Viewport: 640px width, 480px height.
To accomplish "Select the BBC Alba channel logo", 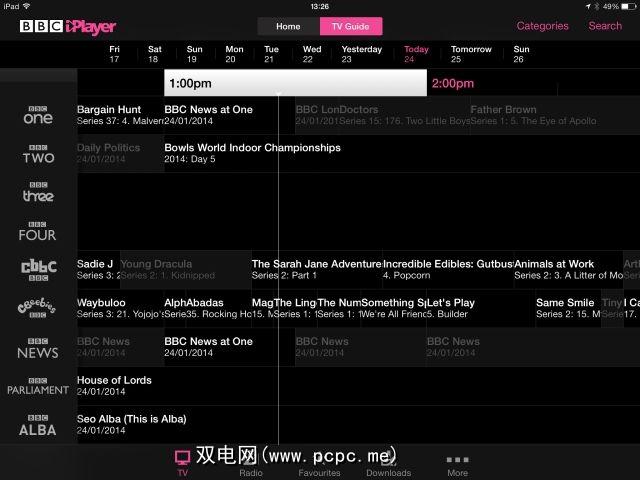I will [38, 425].
